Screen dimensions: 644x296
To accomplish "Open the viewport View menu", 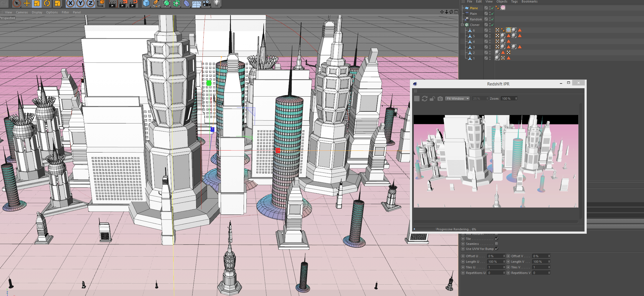I will [x=8, y=12].
